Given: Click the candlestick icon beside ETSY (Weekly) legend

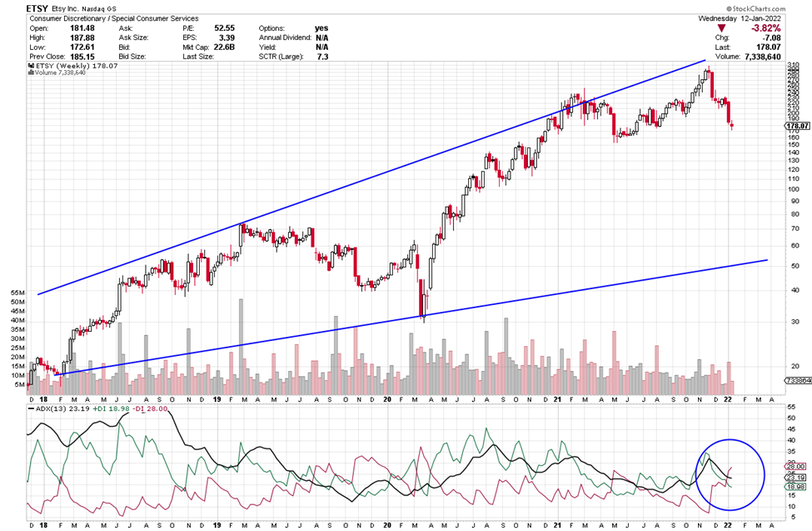Looking at the screenshot, I should (32, 66).
